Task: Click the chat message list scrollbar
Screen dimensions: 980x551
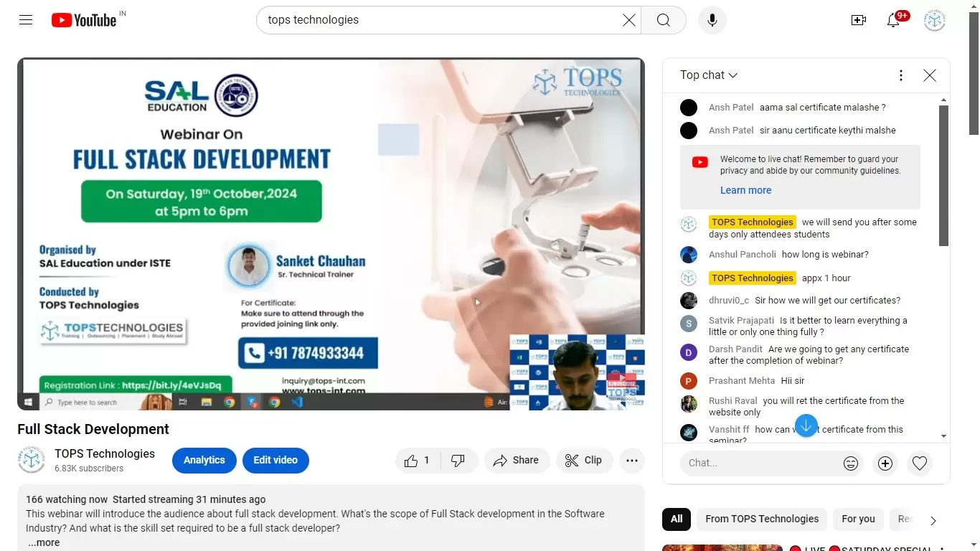Action: tap(944, 176)
